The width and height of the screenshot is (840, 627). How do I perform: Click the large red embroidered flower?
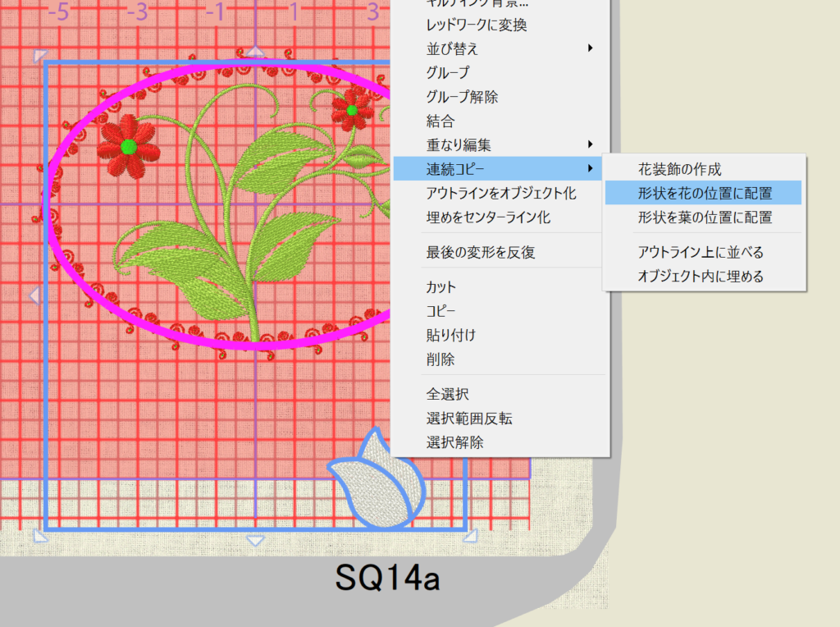point(128,147)
